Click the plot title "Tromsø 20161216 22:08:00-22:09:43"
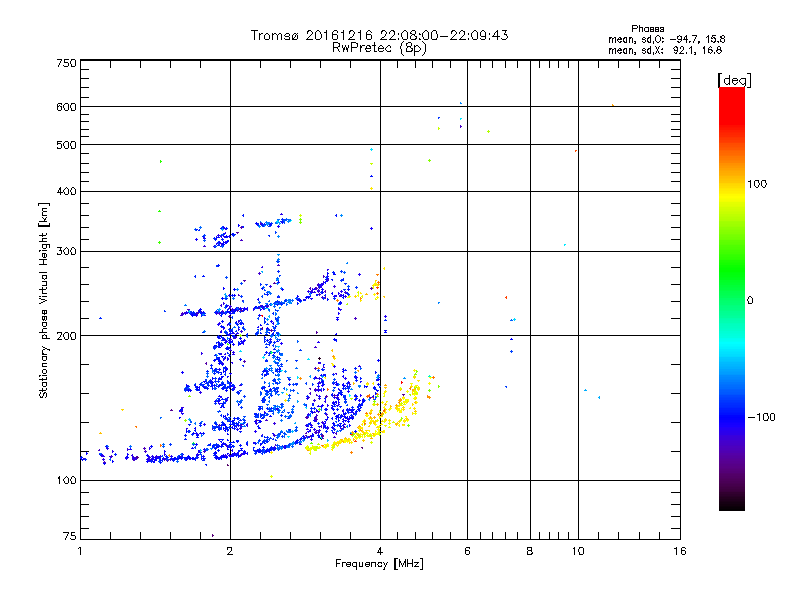The image size is (800, 600). [x=380, y=35]
